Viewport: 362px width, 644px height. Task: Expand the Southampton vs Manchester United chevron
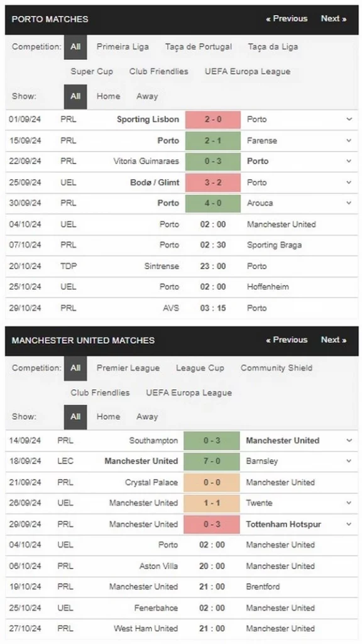tap(349, 440)
